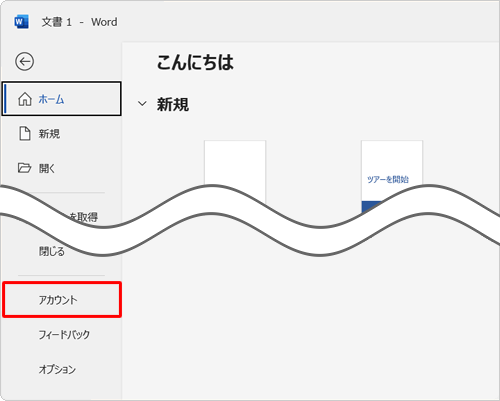Click the new blank page icon
Screen dimensions: 500x401
point(25,134)
